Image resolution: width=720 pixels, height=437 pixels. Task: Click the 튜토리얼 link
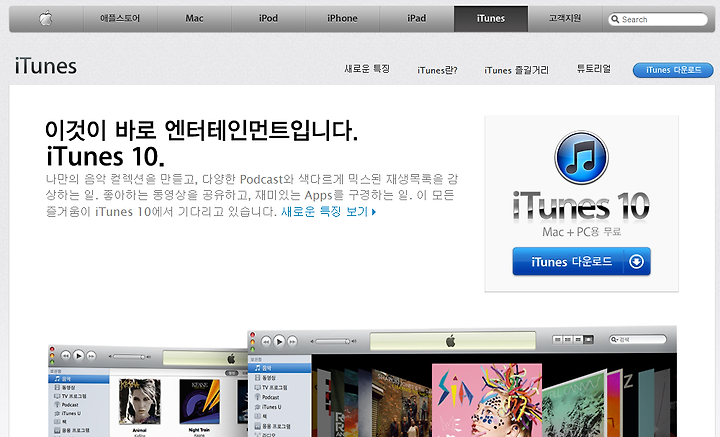(594, 69)
